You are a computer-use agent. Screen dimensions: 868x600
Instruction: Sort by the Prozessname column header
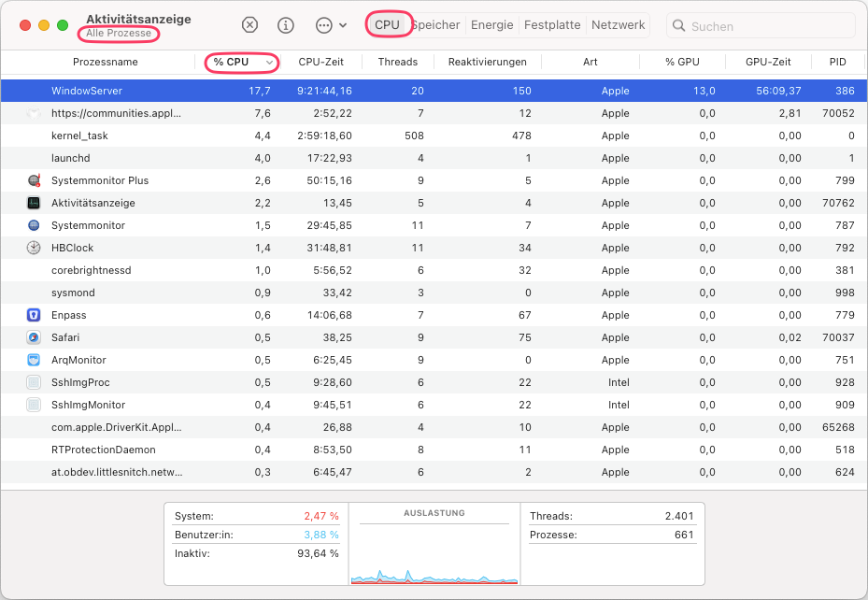tap(106, 62)
